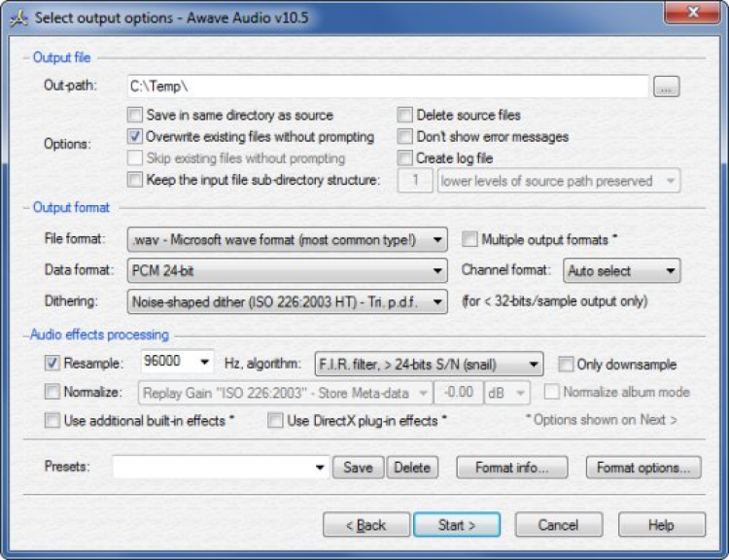
Task: Cancel the output options dialog
Action: pos(558,525)
